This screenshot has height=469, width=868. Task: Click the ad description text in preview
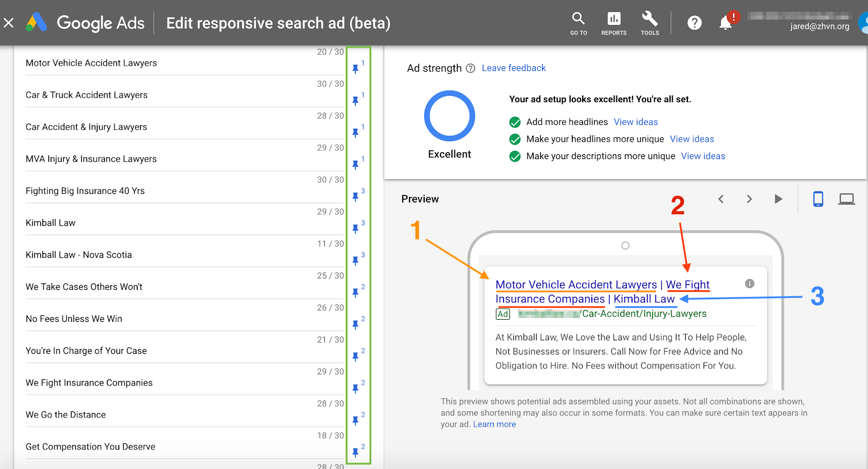(x=621, y=352)
